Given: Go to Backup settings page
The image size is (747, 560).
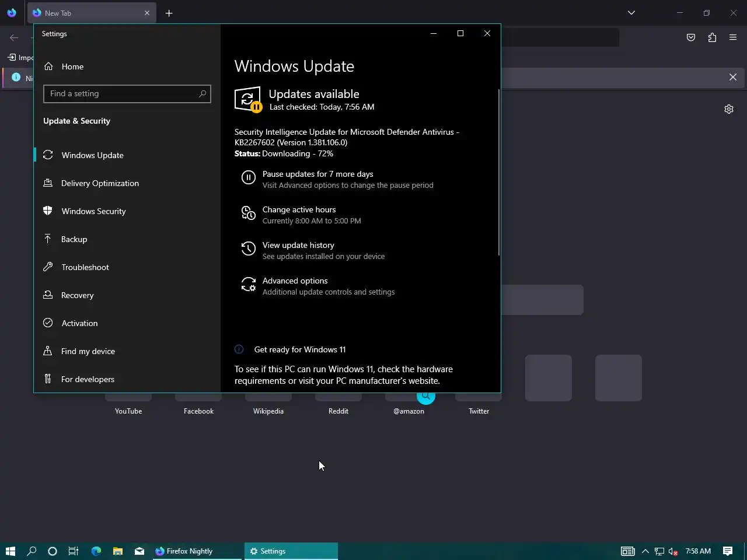Looking at the screenshot, I should click(x=127, y=239).
